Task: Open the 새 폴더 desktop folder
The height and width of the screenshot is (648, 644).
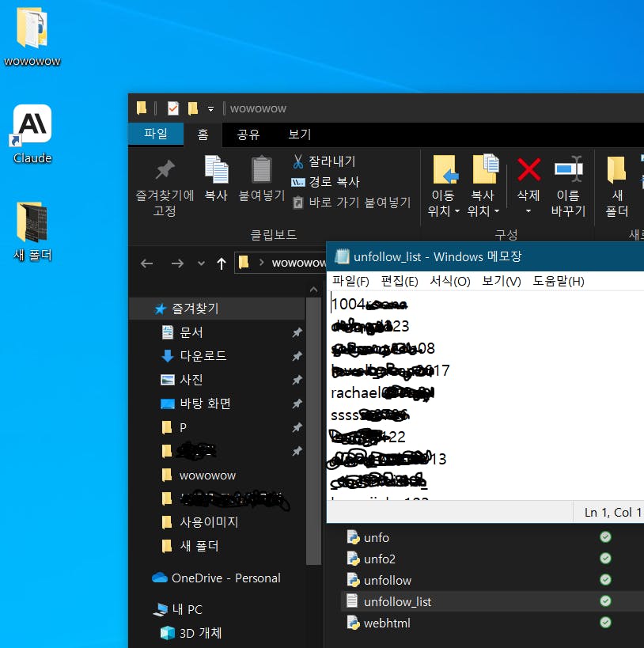Action: (x=32, y=231)
